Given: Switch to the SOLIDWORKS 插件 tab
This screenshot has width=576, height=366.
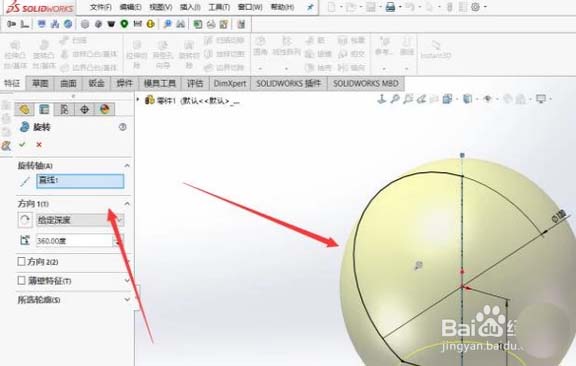Looking at the screenshot, I should pyautogui.click(x=289, y=83).
